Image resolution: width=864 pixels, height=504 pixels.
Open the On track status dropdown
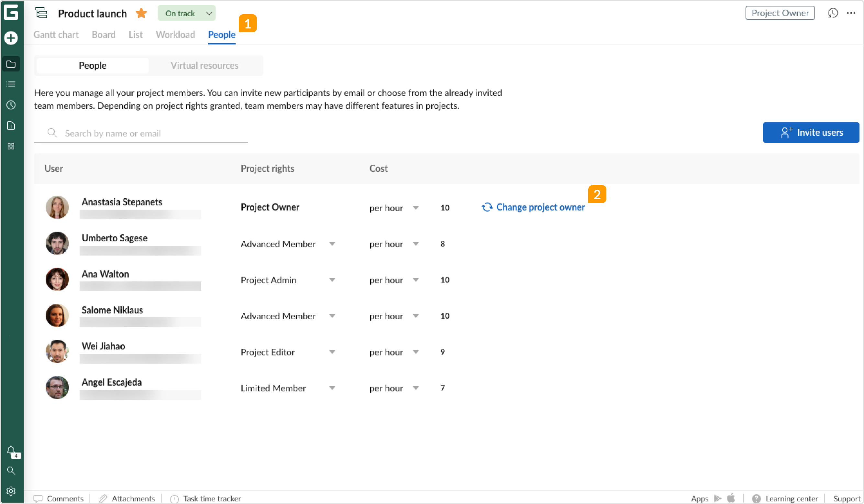tap(186, 13)
